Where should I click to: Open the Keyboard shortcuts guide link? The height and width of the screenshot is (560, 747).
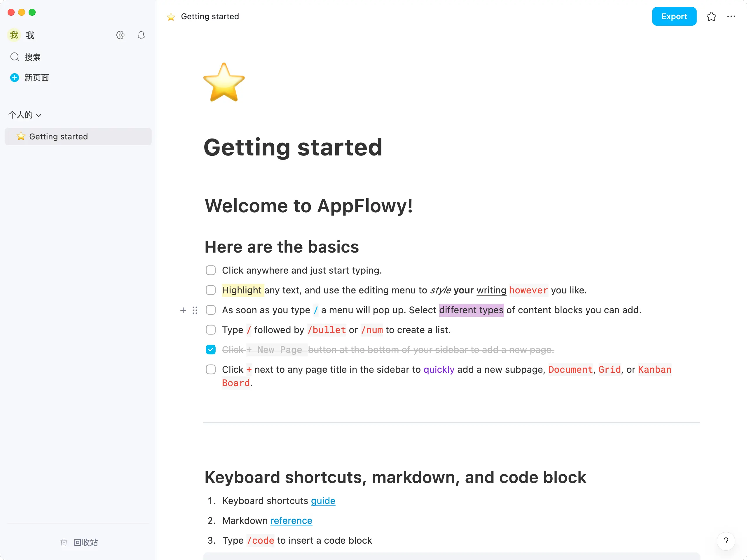coord(323,501)
